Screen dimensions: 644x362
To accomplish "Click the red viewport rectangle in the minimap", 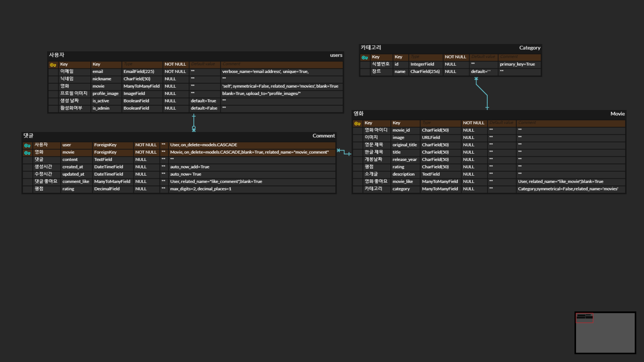I will [x=585, y=317].
